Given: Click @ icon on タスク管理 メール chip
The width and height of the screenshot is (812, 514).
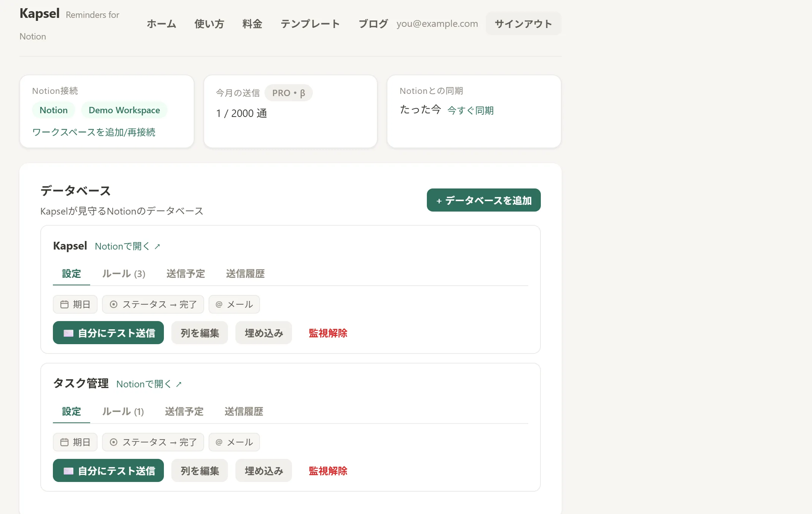Looking at the screenshot, I should point(219,442).
